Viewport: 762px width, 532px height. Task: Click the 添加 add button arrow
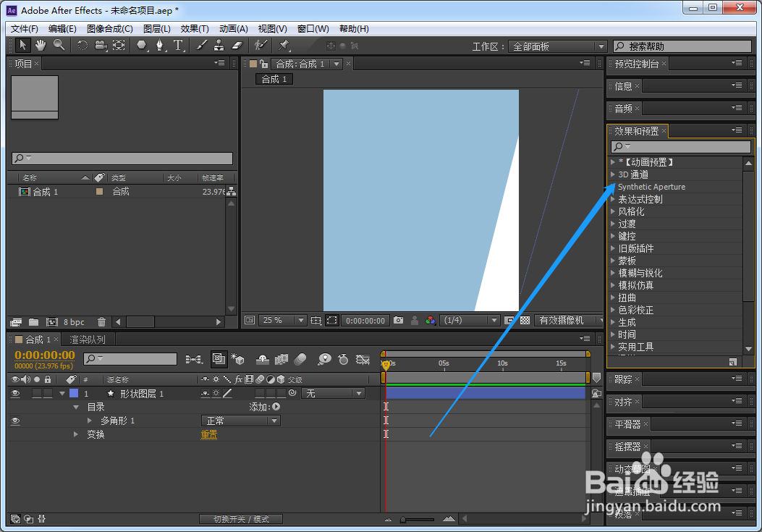pyautogui.click(x=276, y=407)
